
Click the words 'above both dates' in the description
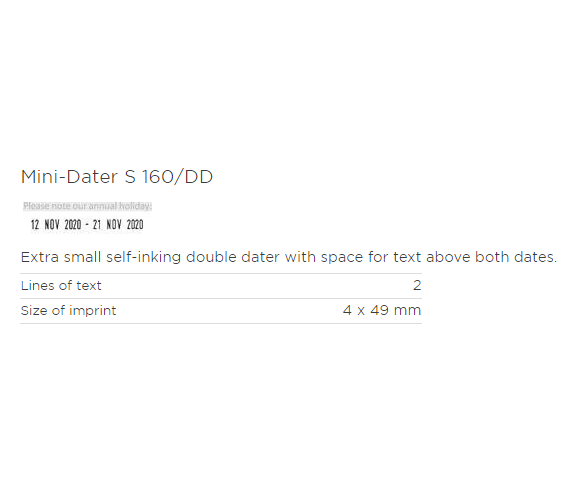tap(491, 257)
